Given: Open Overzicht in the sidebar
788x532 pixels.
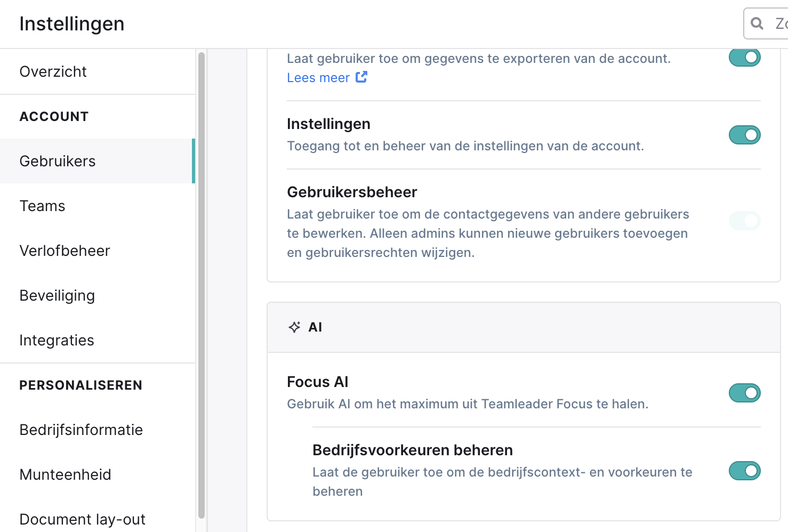Looking at the screenshot, I should pos(98,71).
